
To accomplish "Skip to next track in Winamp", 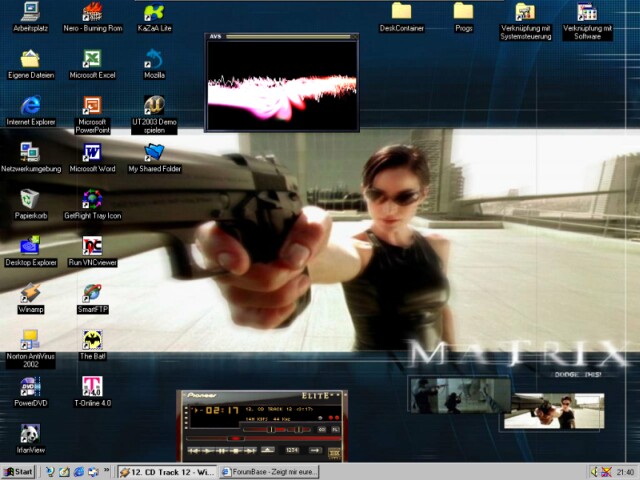I will 249,451.
